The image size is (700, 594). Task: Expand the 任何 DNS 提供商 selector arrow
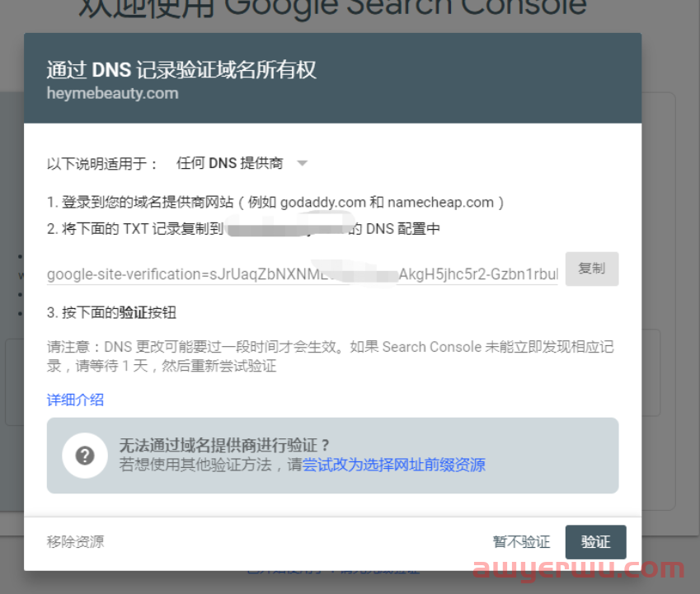pyautogui.click(x=302, y=162)
